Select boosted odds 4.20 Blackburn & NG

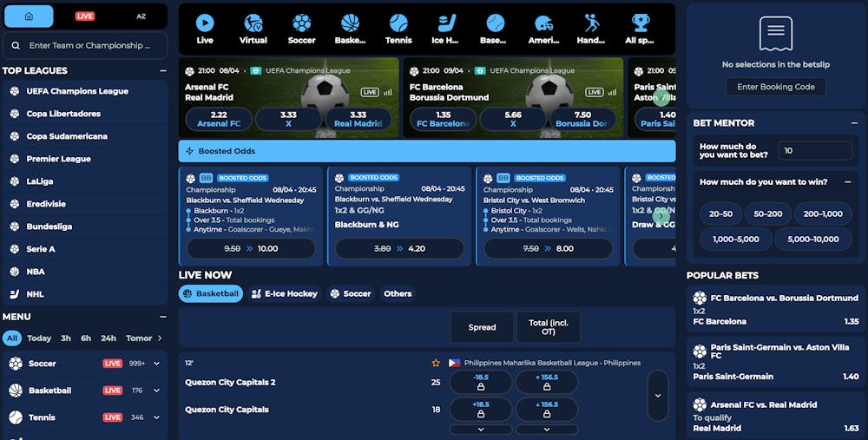[x=399, y=248]
